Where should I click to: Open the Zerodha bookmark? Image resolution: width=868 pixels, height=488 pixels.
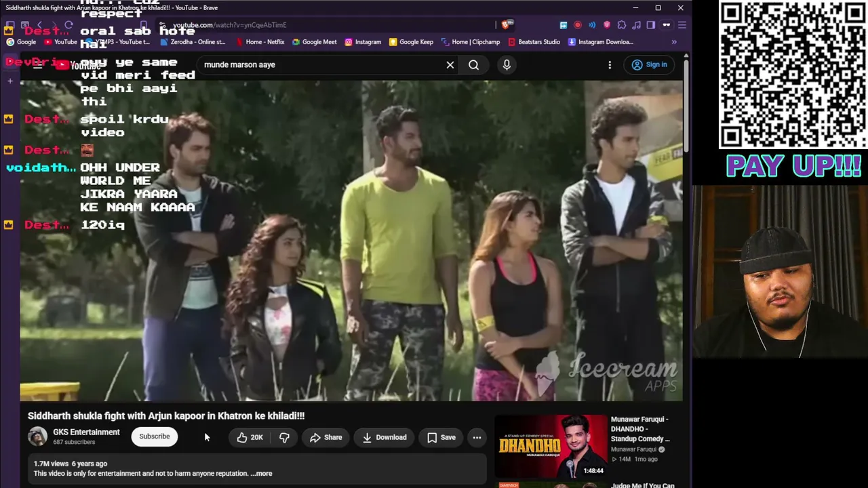pyautogui.click(x=193, y=42)
